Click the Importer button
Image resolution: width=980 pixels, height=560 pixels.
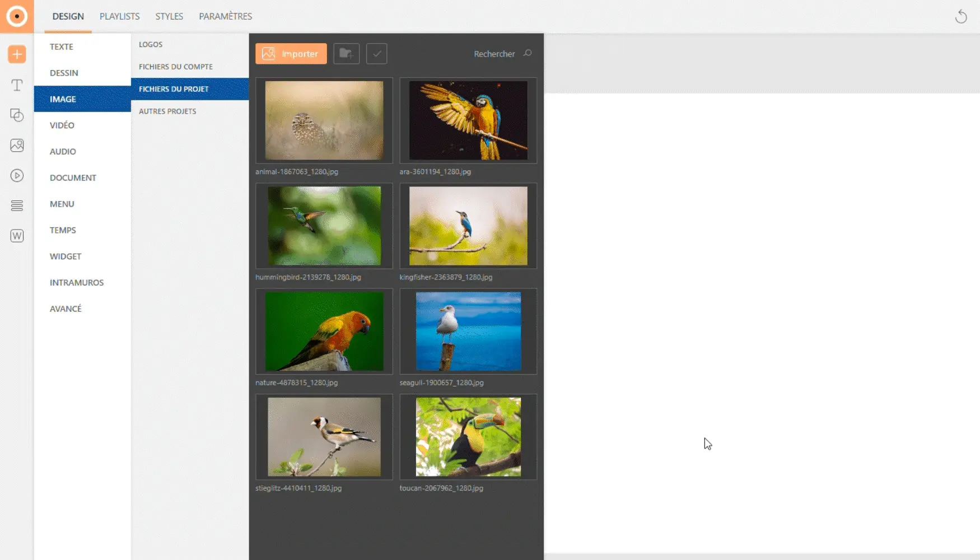[291, 54]
